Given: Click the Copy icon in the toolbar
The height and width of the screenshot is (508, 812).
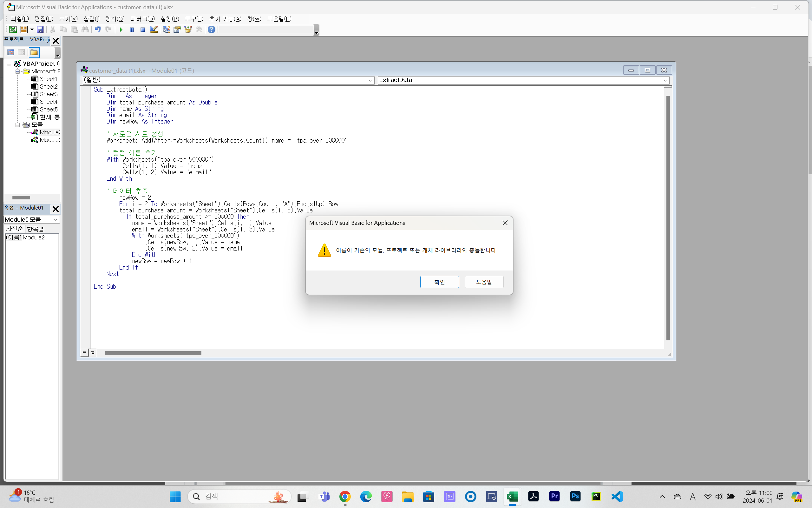Looking at the screenshot, I should click(x=63, y=30).
